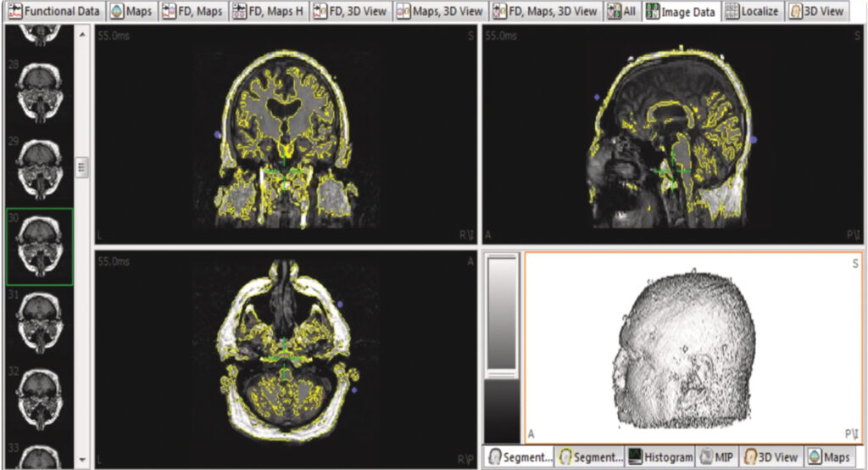Open the Histogram bottom tab
The height and width of the screenshot is (470, 868).
click(x=661, y=457)
